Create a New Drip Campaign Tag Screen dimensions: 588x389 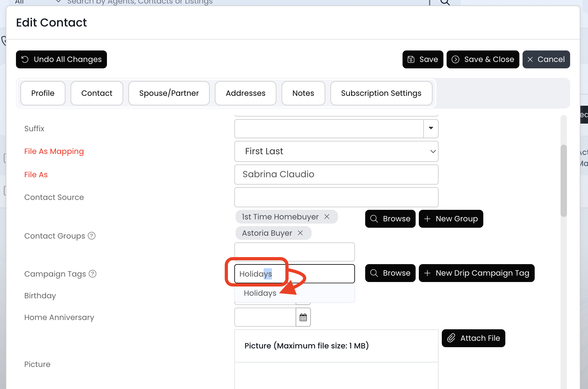[x=477, y=273]
